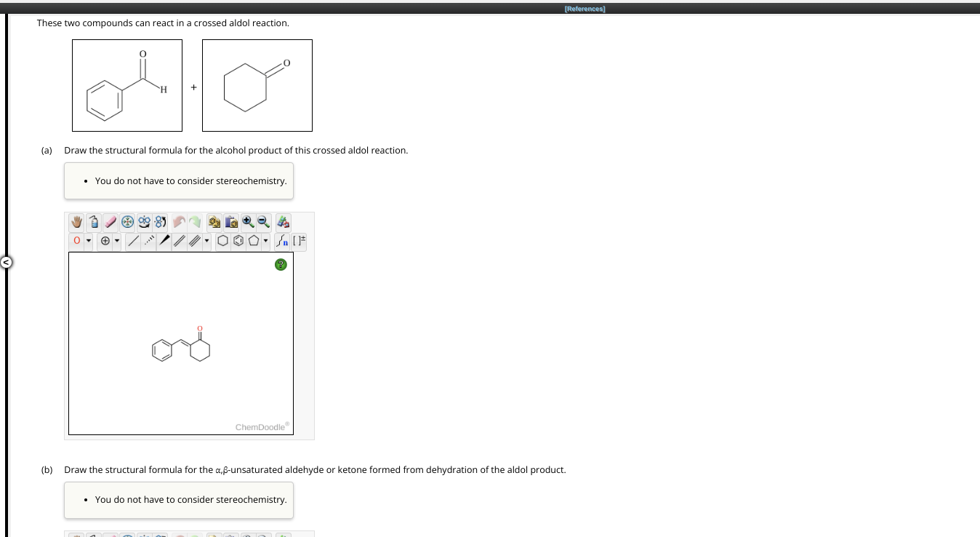Image resolution: width=980 pixels, height=537 pixels.
Task: Select the Pan hand tool
Action: [x=76, y=222]
